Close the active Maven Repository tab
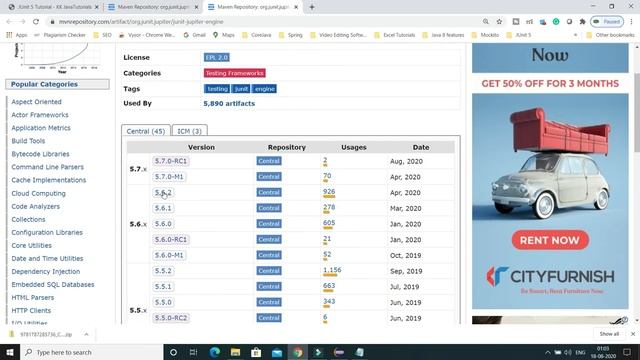The height and width of the screenshot is (360, 640). click(296, 7)
